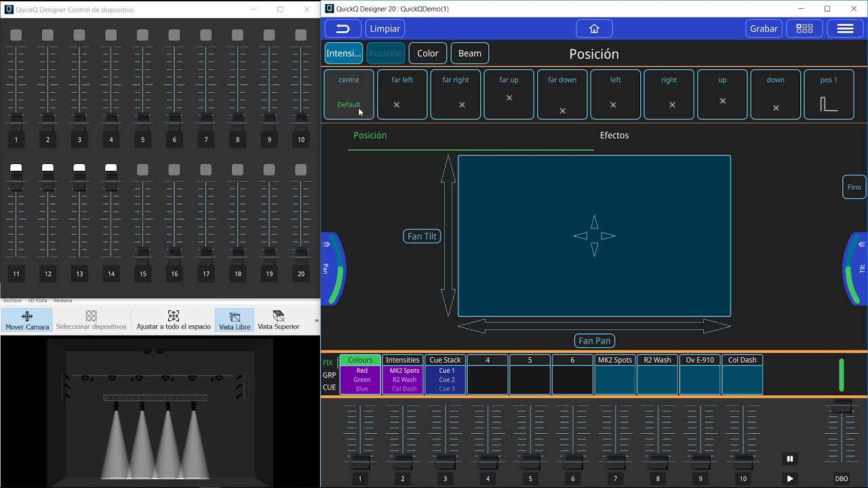Open the hamburger main menu

(x=845, y=28)
